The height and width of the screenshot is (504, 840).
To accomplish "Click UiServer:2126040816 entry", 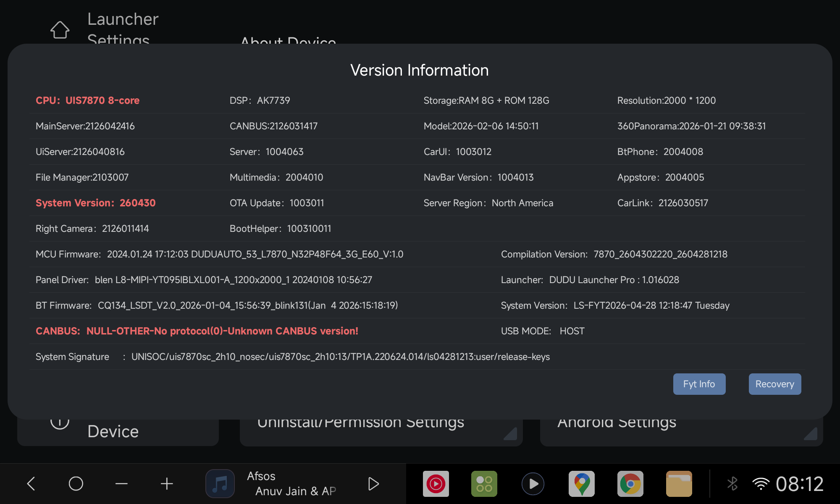I will click(x=80, y=152).
